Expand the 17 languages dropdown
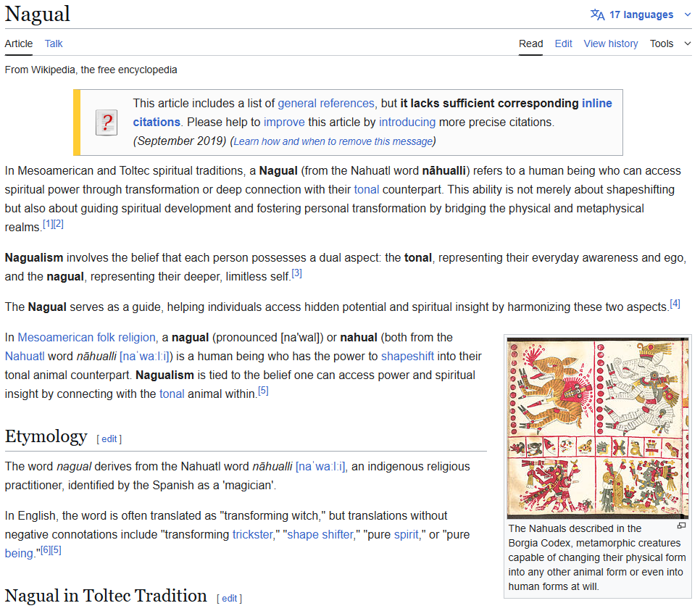The width and height of the screenshot is (700, 611). (x=641, y=14)
